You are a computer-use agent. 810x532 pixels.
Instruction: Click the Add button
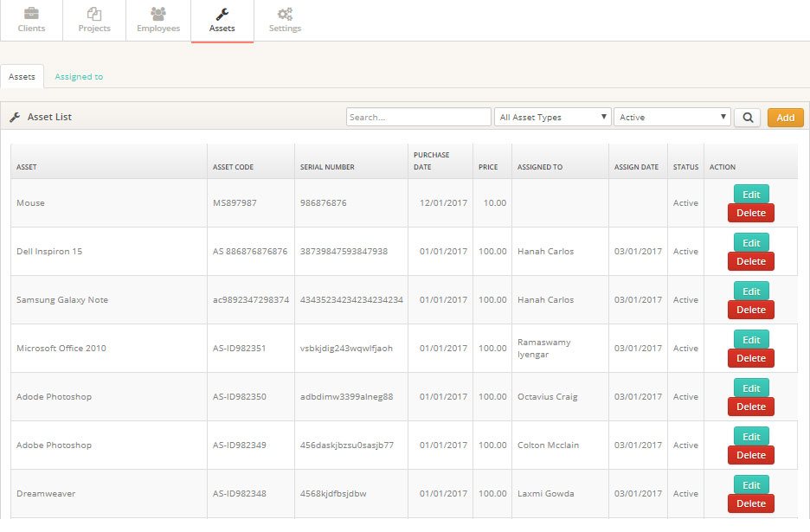point(785,117)
